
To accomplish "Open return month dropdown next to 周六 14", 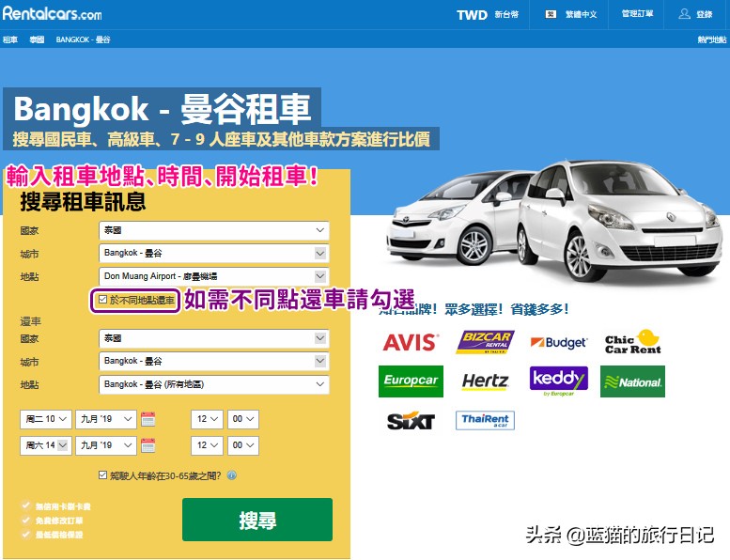I will (106, 445).
